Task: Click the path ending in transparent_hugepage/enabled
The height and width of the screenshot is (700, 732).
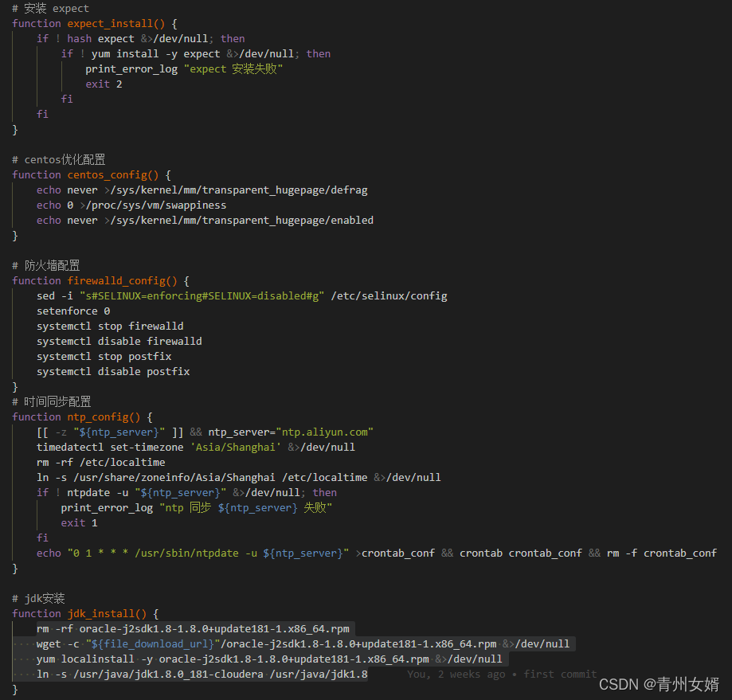Action: point(242,221)
